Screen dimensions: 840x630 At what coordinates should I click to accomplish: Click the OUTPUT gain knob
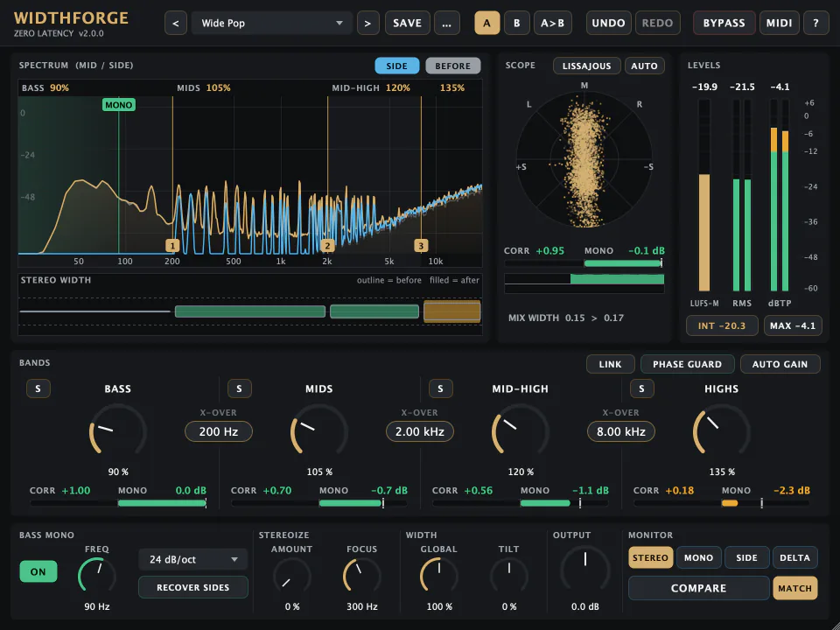[x=585, y=569]
